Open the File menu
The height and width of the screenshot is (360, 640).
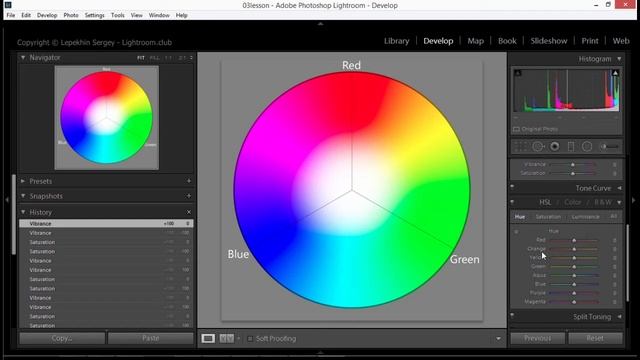click(11, 15)
